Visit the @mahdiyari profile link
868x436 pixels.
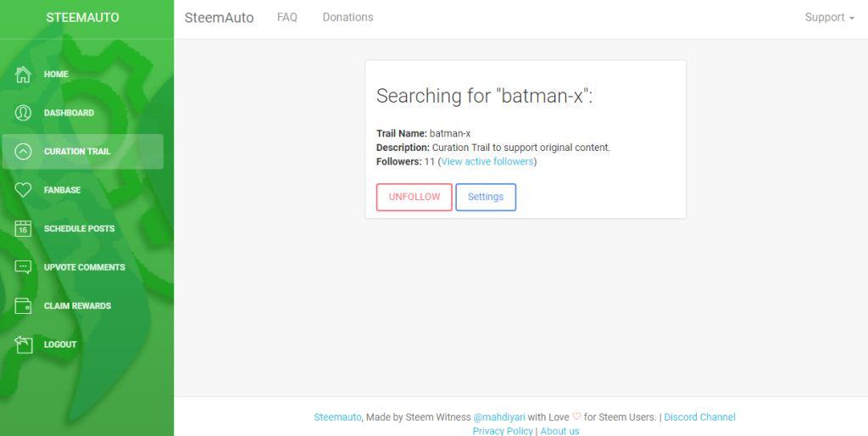(x=498, y=417)
